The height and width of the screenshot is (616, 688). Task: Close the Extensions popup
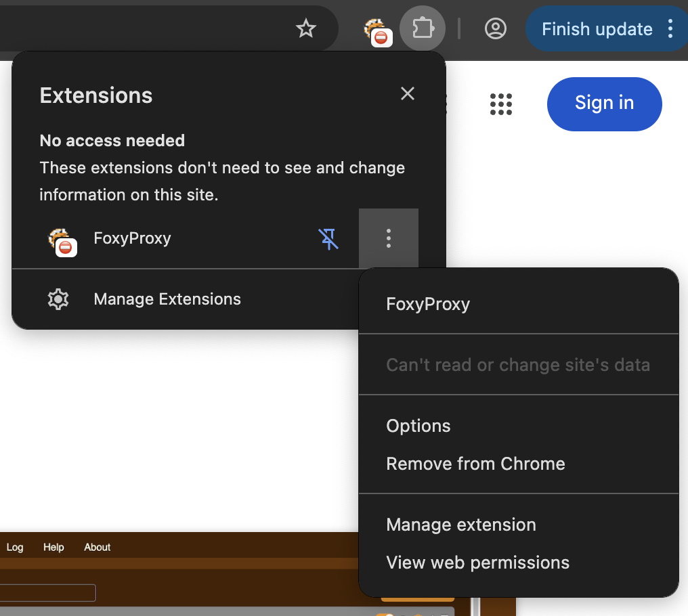point(407,93)
